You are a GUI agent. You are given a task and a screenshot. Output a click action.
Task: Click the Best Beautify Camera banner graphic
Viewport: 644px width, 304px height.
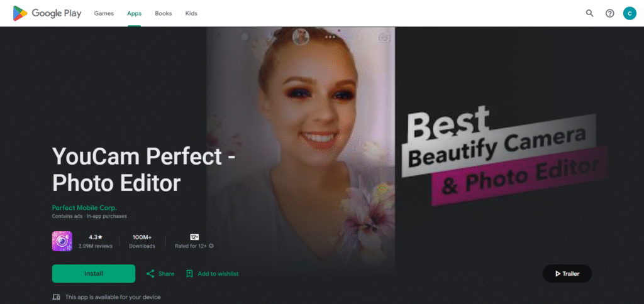pyautogui.click(x=504, y=155)
